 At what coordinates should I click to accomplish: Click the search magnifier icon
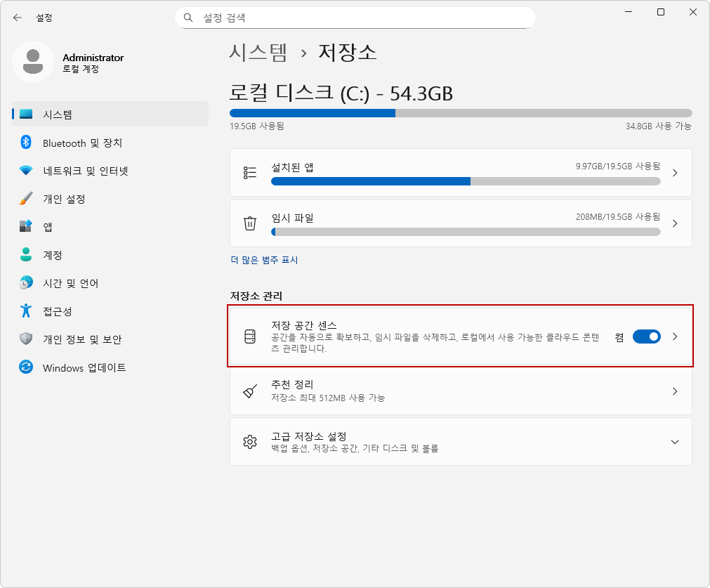188,18
